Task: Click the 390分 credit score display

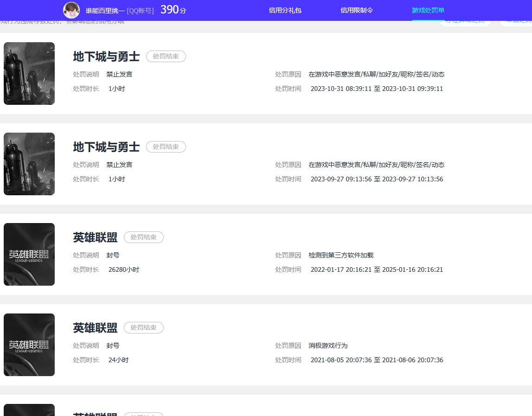Action: pyautogui.click(x=172, y=9)
